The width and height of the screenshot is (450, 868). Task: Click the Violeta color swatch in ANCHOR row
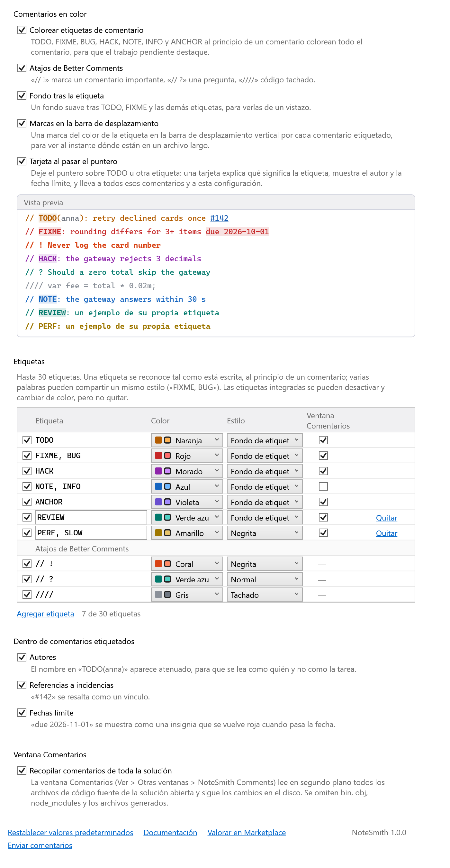click(x=163, y=502)
